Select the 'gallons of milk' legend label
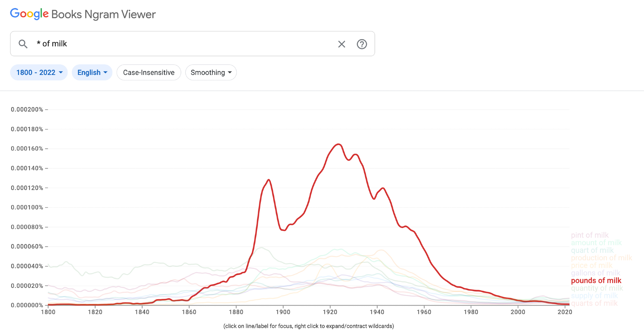644x331 pixels. (x=595, y=273)
